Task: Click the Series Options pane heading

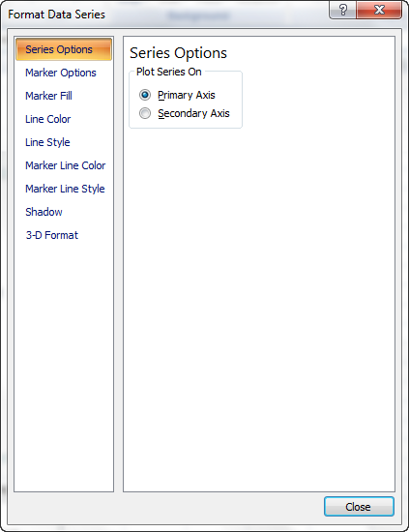Action: tap(178, 53)
